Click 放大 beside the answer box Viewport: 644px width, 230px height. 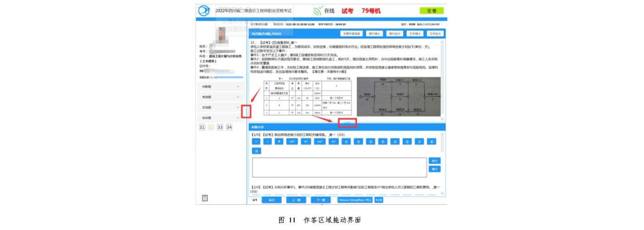(x=435, y=161)
